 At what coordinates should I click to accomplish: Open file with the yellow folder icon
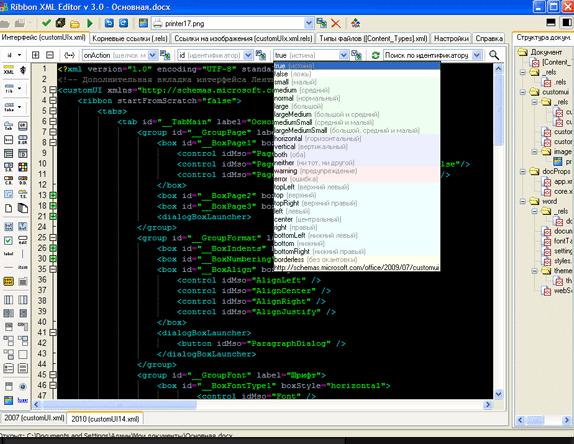pyautogui.click(x=75, y=24)
